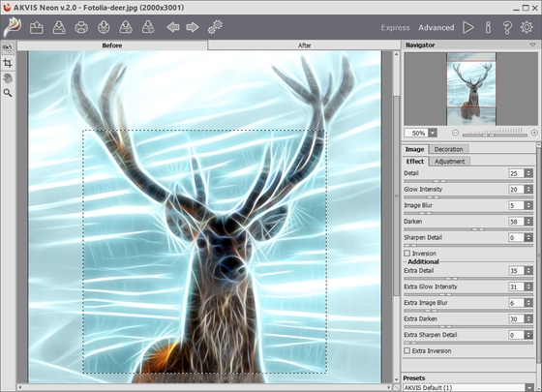The image size is (542, 392).
Task: Adjust Extra Glow Intensity stepper
Action: click(x=528, y=286)
